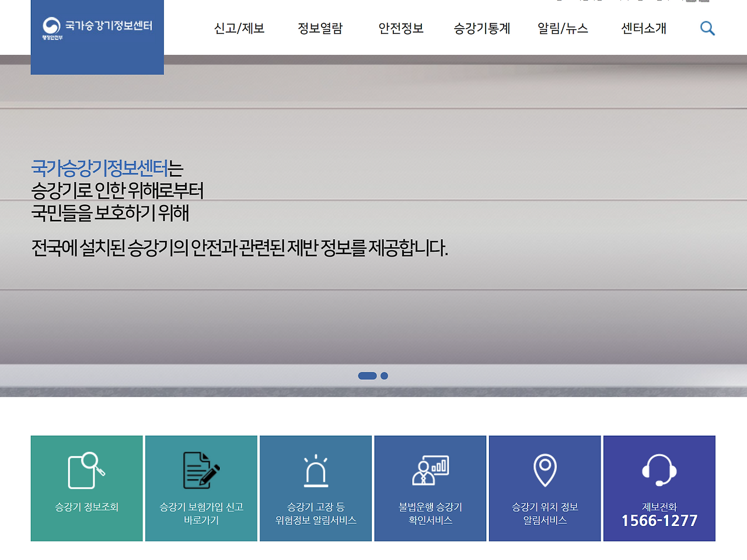Click the pencil-document icon for 승강기 보험가입 신고
747x560 pixels.
tap(201, 470)
